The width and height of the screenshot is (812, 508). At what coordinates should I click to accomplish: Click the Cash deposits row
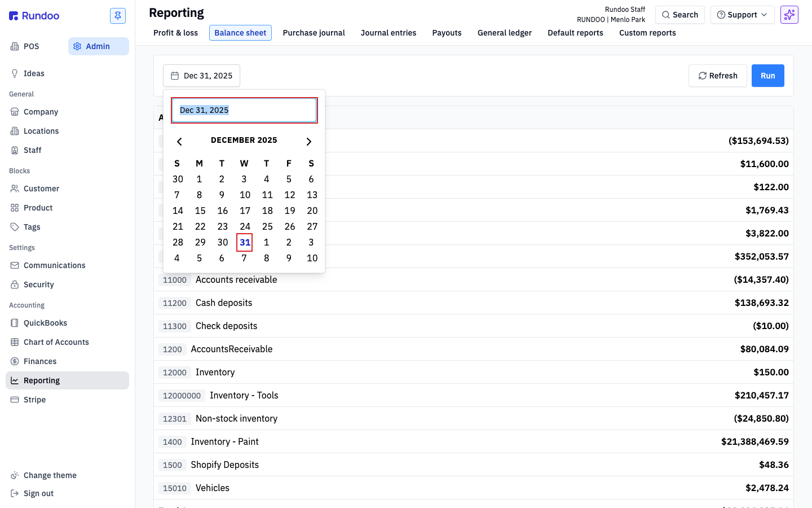474,303
